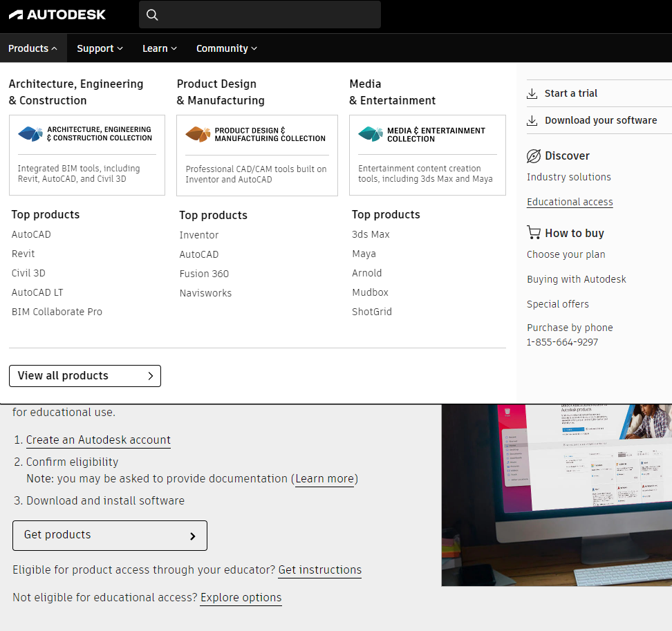This screenshot has width=672, height=631.
Task: Open AutoCAD under Product Design top products
Action: (199, 254)
